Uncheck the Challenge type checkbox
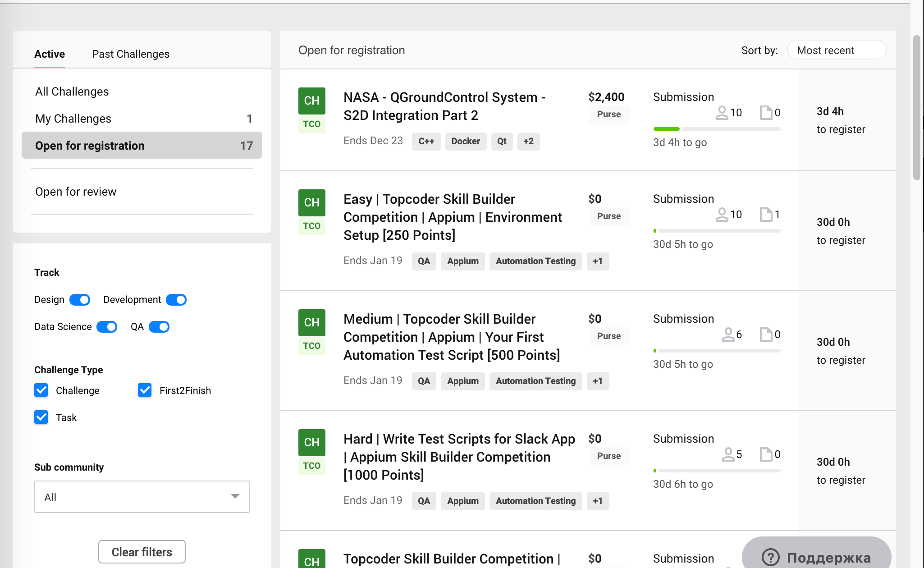The width and height of the screenshot is (924, 568). 41,390
